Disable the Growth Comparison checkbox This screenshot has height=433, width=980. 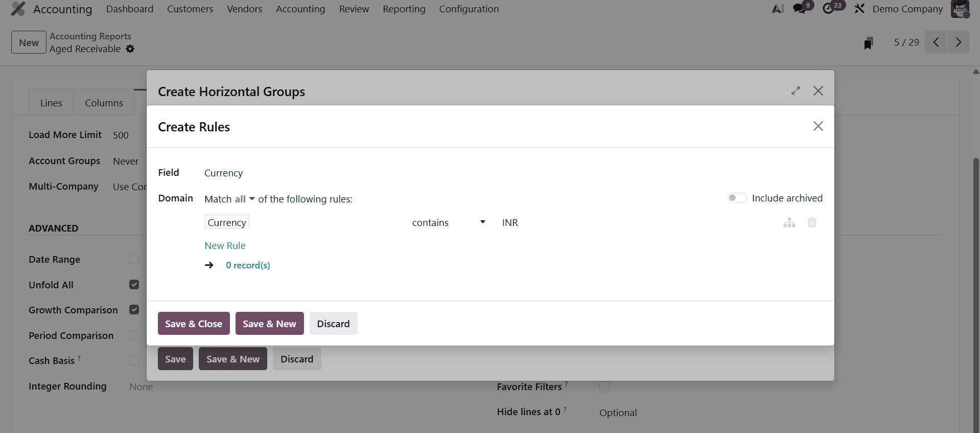pyautogui.click(x=134, y=309)
